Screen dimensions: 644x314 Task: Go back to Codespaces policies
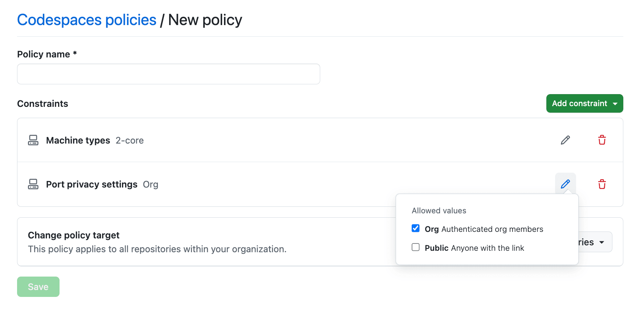87,20
